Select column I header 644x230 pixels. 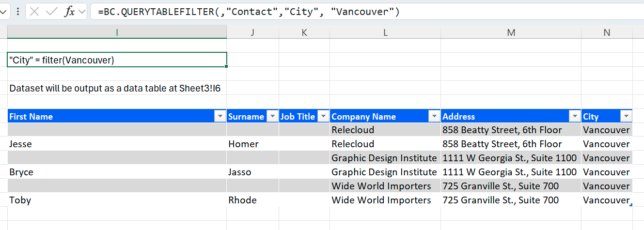click(117, 32)
